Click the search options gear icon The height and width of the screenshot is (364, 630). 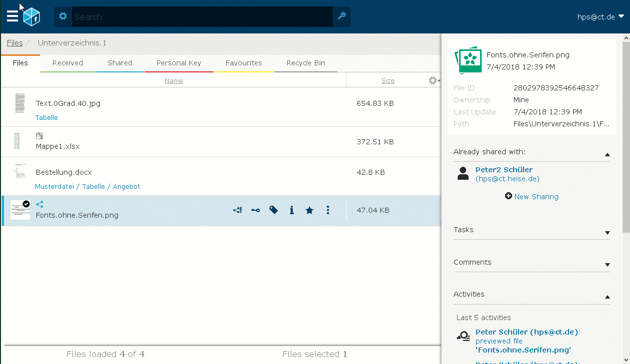point(63,16)
